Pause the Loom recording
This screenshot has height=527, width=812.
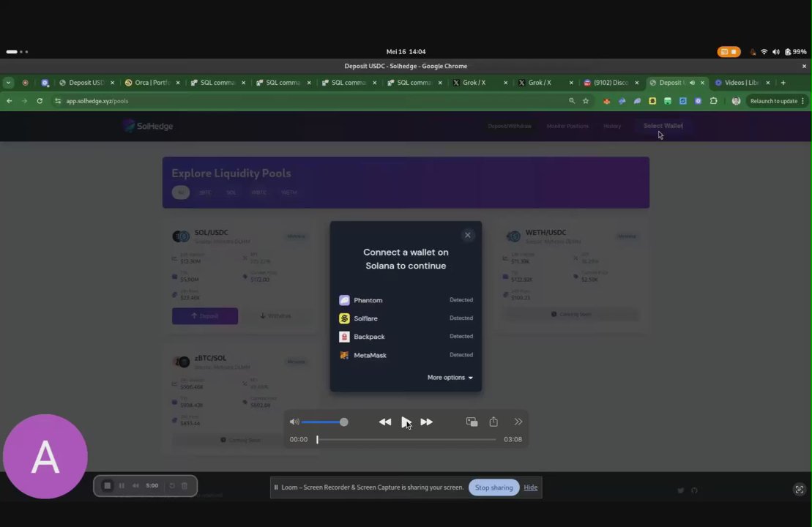(x=122, y=485)
